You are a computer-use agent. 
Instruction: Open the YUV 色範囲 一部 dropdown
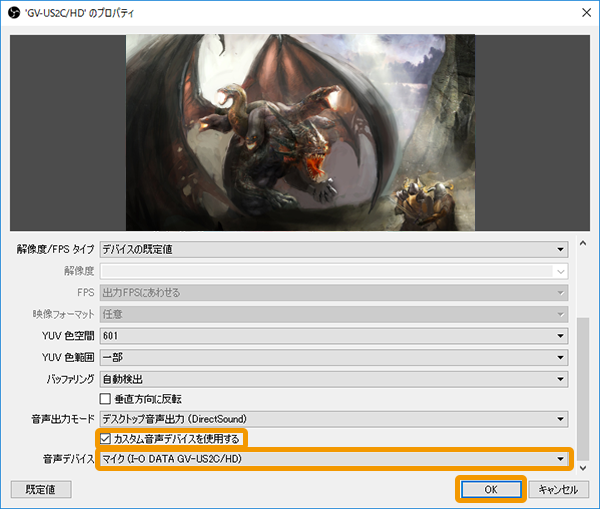tap(334, 357)
